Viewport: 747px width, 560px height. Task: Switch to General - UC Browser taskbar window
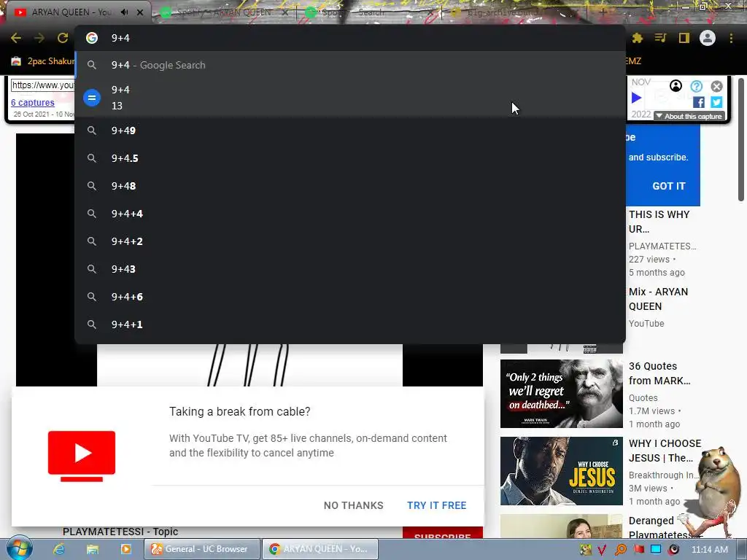tap(203, 549)
